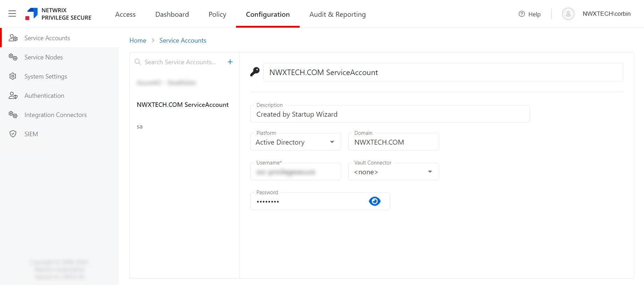
Task: Click the Active Directory platform value
Action: (280, 142)
